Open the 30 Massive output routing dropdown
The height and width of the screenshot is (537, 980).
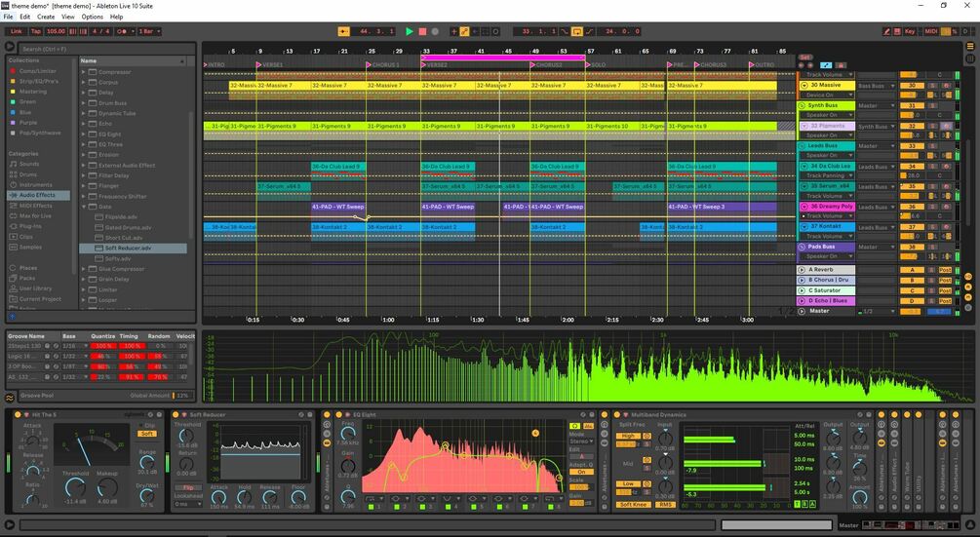tap(877, 86)
